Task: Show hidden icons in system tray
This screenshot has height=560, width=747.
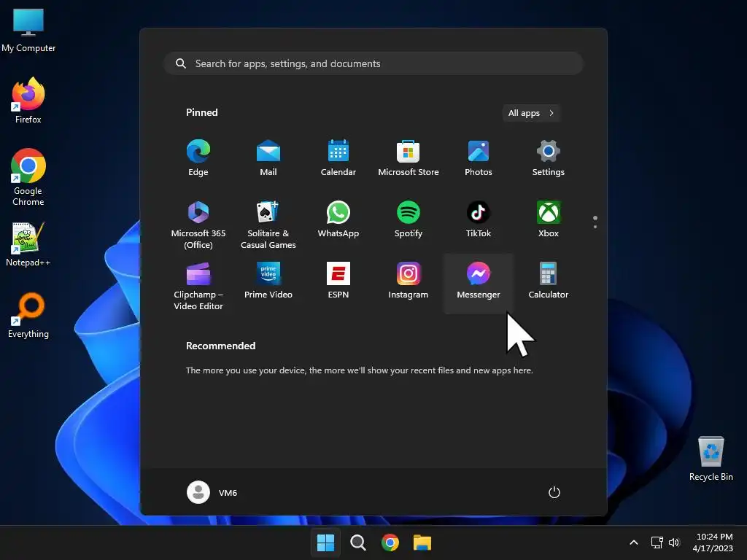Action: 634,542
